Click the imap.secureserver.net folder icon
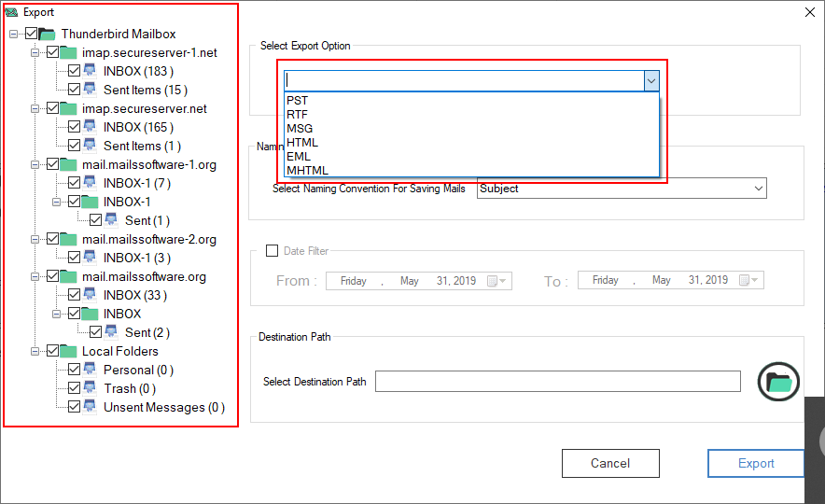Image resolution: width=825 pixels, height=504 pixels. 68,108
